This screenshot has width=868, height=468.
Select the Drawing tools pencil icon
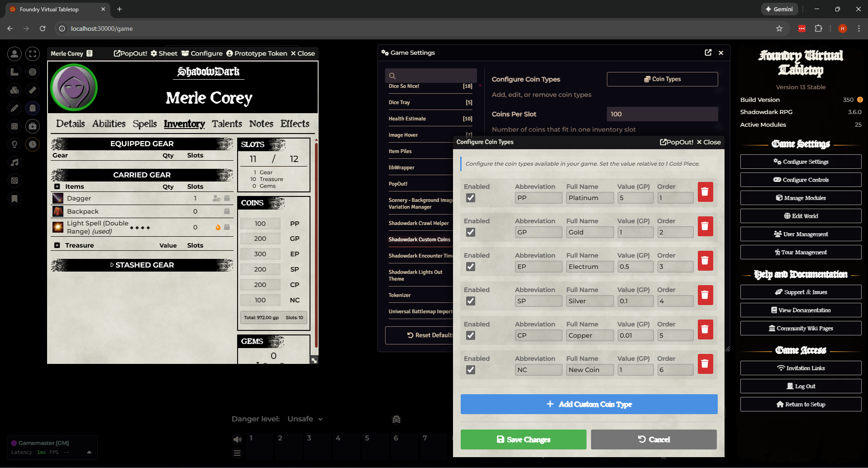point(14,108)
